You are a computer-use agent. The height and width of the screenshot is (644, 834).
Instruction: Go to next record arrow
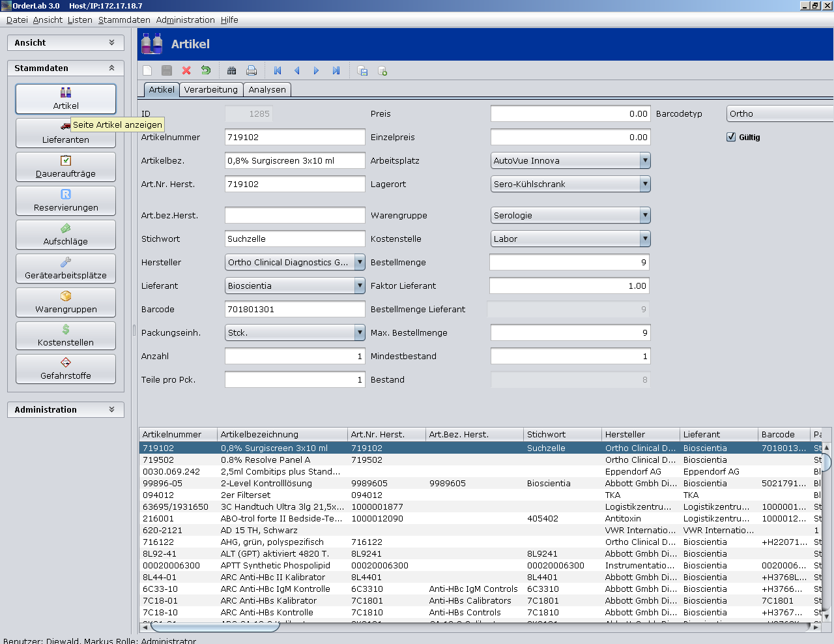pyautogui.click(x=317, y=70)
